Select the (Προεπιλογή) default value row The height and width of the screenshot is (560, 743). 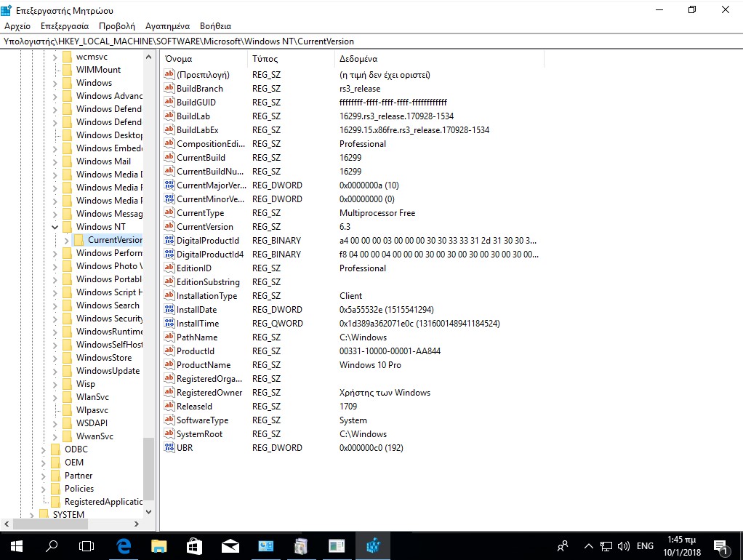point(352,75)
